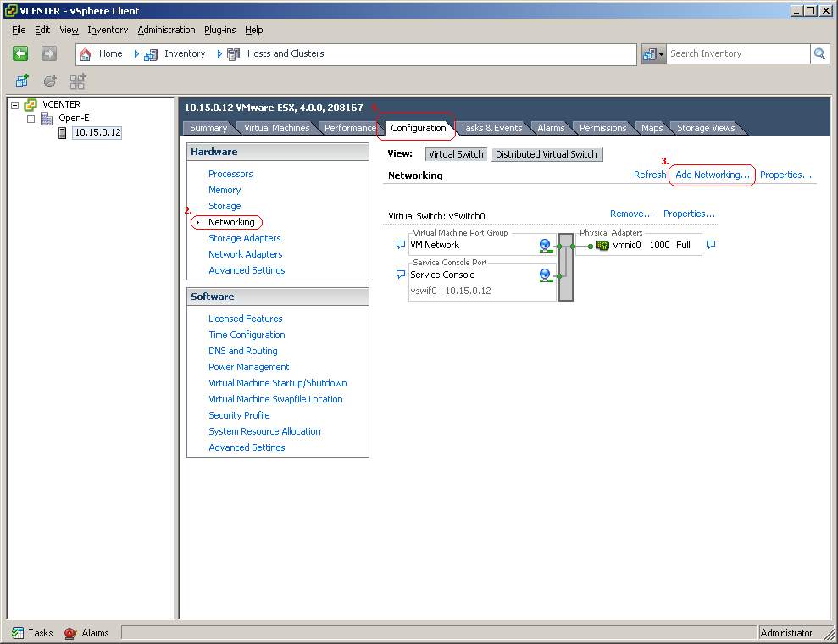This screenshot has width=838, height=644.
Task: Open the Edit menu
Action: [x=42, y=30]
